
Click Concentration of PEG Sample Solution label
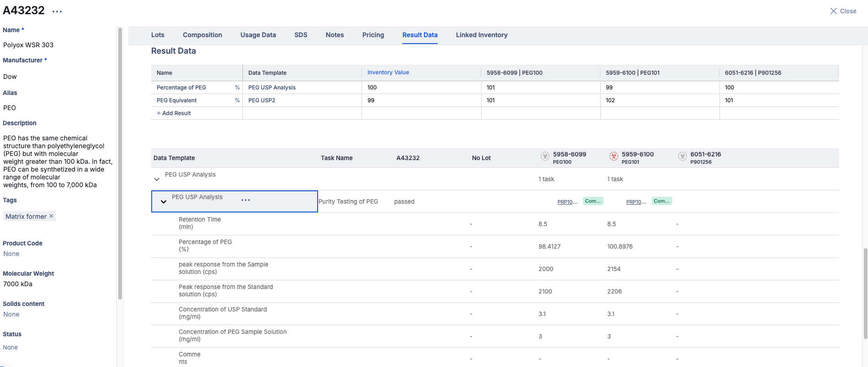pos(233,335)
